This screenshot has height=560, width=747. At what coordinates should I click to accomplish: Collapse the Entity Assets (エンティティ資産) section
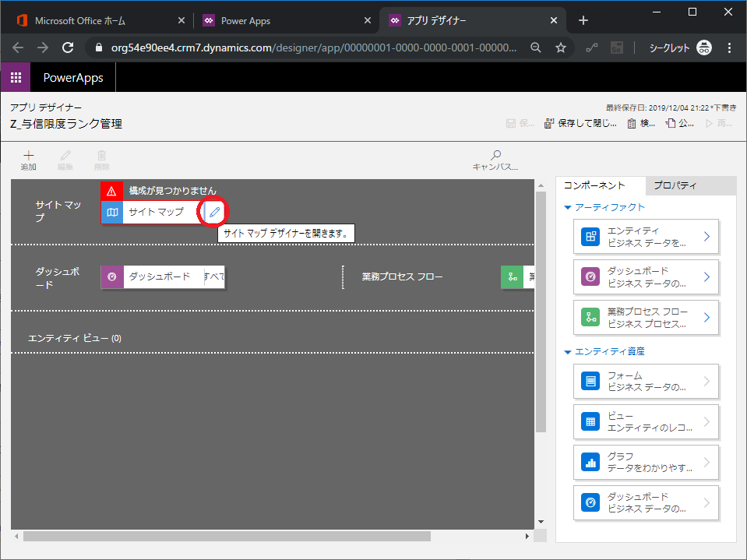pyautogui.click(x=567, y=352)
